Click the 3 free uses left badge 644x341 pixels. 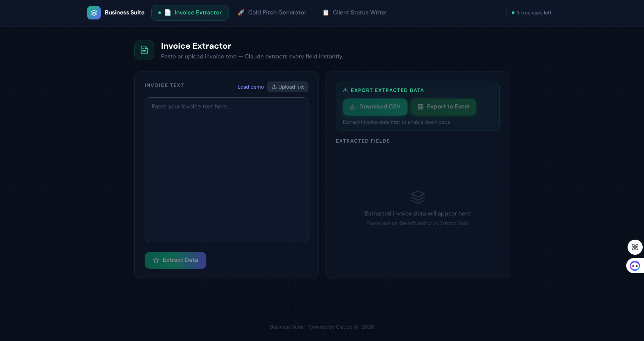[532, 13]
